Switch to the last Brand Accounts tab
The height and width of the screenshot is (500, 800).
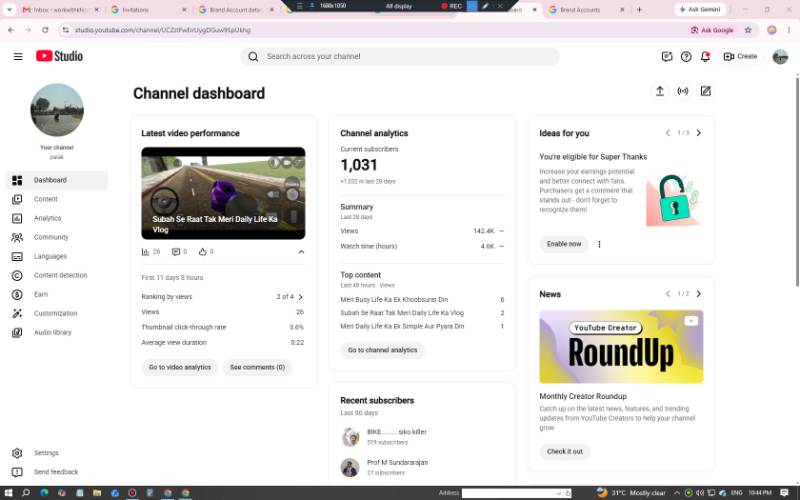pos(586,10)
